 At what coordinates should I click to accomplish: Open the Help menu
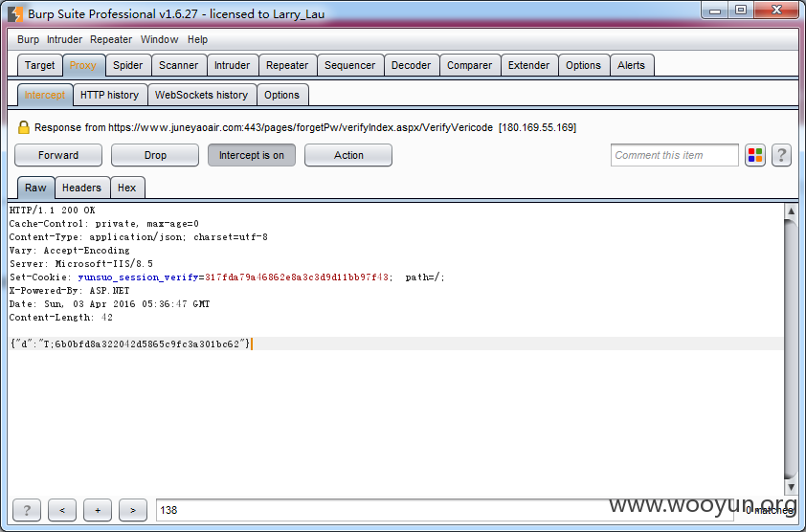(197, 39)
